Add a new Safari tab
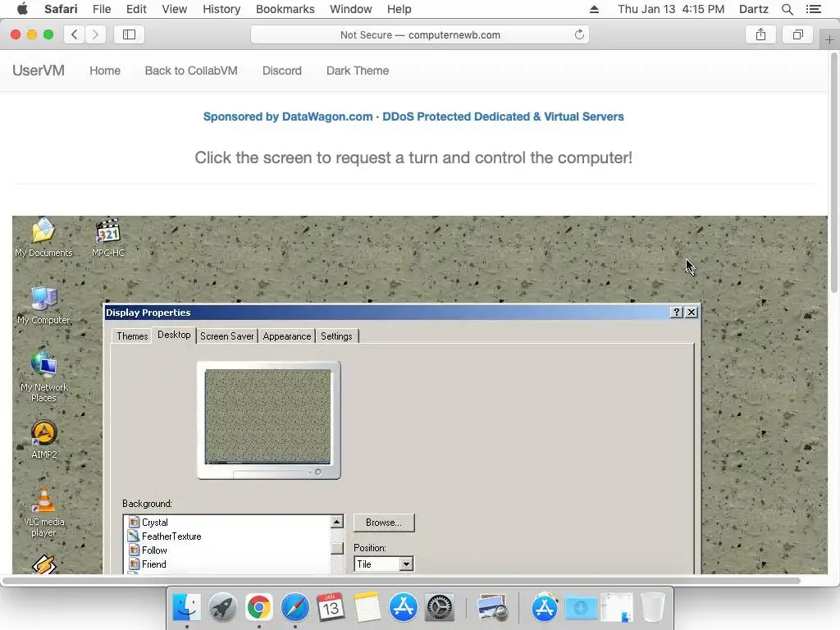 [829, 39]
